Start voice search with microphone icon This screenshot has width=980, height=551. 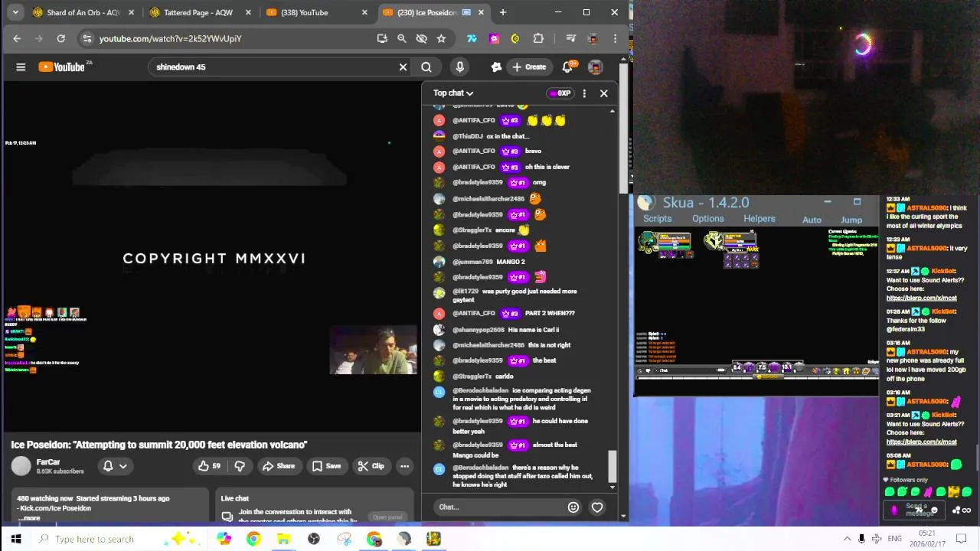coord(459,67)
